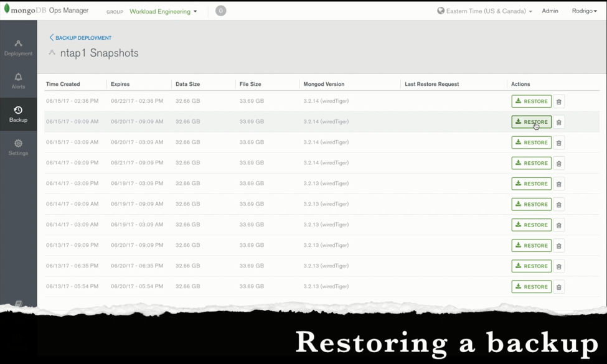Click the Data Size column header
The image size is (607, 364).
pos(188,84)
